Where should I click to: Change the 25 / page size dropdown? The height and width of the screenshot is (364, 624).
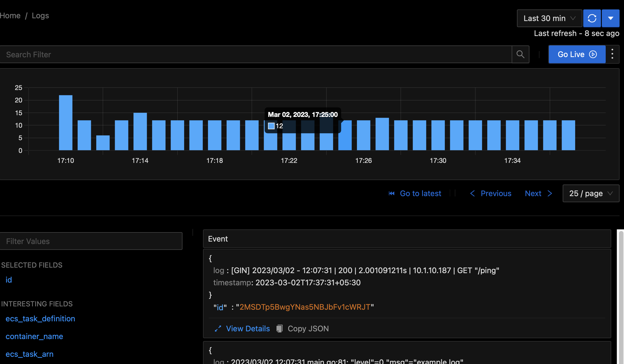coord(591,193)
